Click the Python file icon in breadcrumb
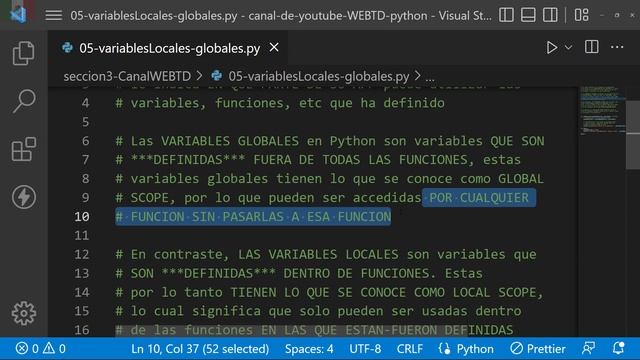This screenshot has height=360, width=640. (x=217, y=76)
